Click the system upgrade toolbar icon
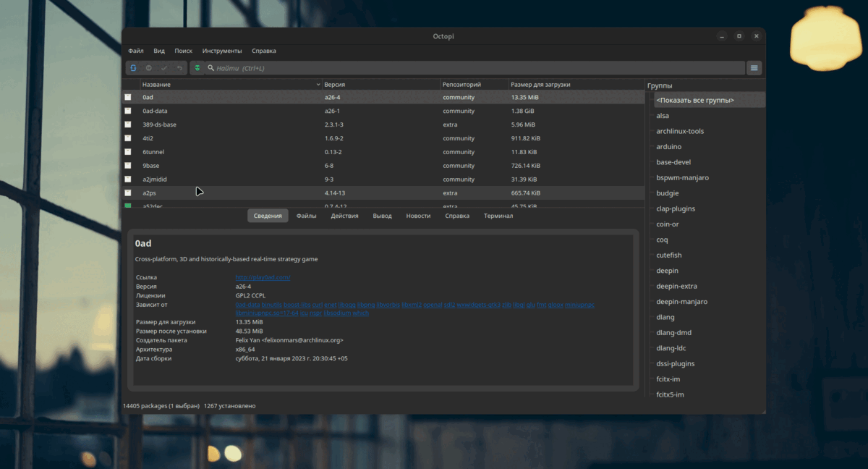 click(148, 68)
